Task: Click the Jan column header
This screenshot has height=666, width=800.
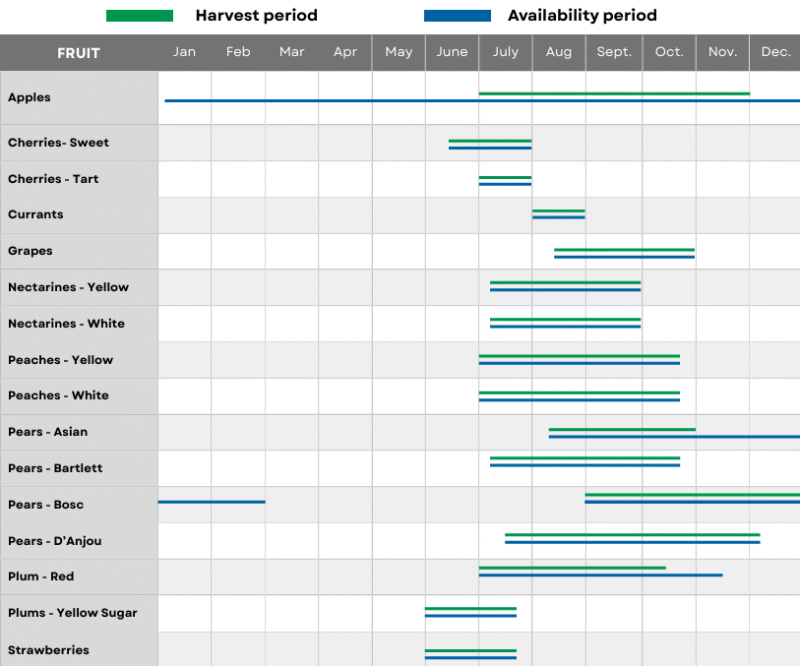Action: 184,52
